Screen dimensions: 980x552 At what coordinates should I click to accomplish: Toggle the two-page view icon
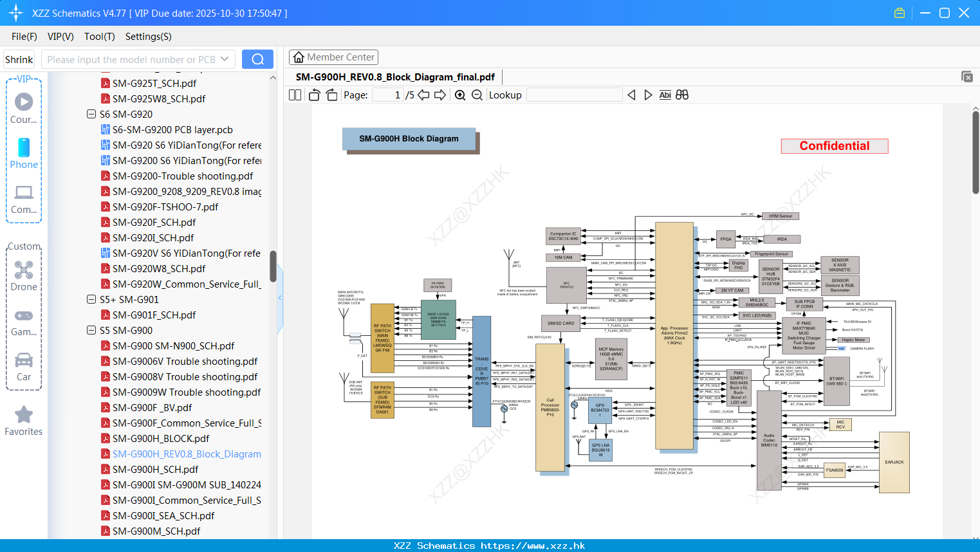pos(295,95)
